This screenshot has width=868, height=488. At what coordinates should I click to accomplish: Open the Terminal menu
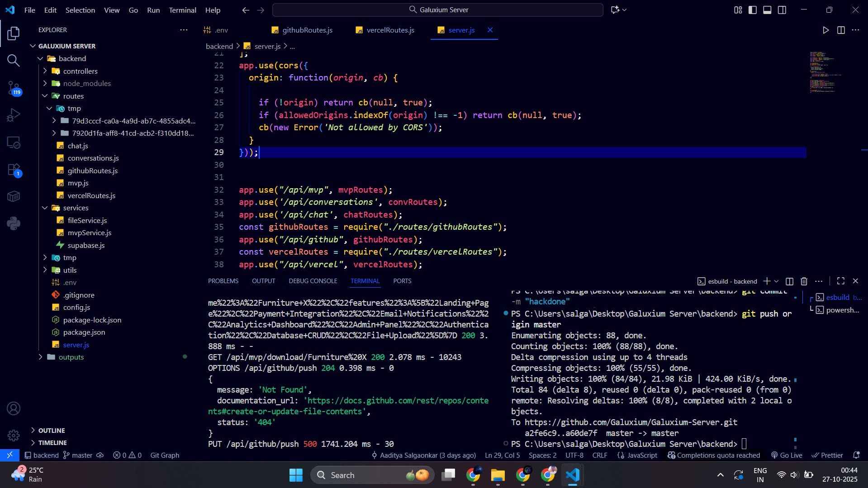pos(182,10)
